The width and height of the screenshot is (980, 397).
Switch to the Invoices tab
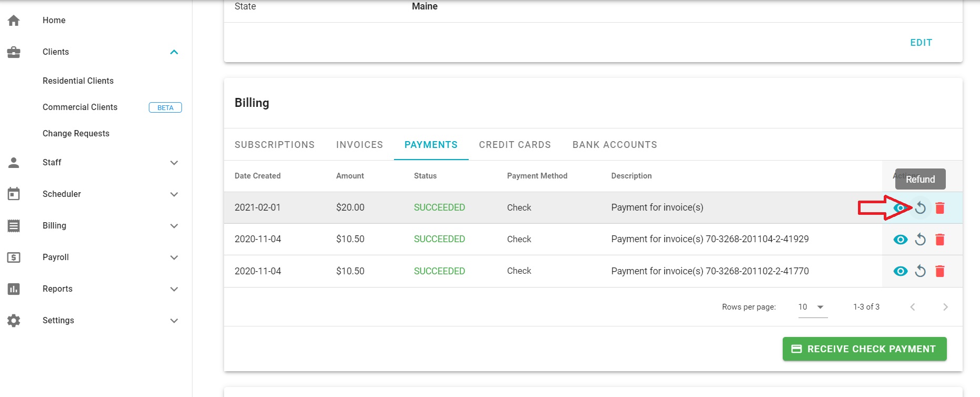coord(359,145)
